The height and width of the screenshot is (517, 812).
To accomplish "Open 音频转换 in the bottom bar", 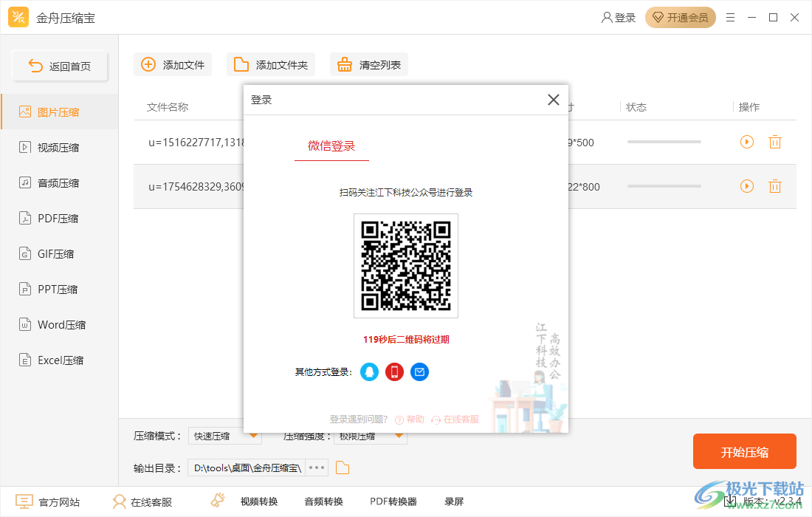I will 323,501.
